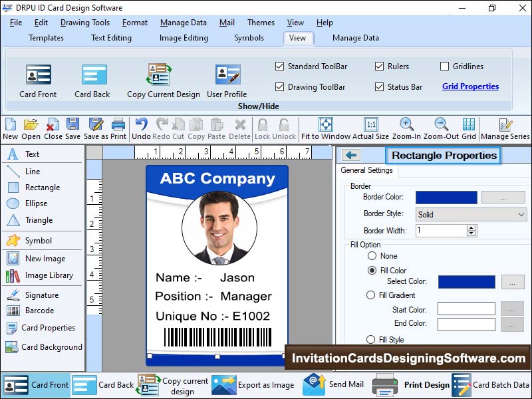Image resolution: width=532 pixels, height=399 pixels.
Task: Select the Fill Gradient radio button
Action: click(x=372, y=295)
